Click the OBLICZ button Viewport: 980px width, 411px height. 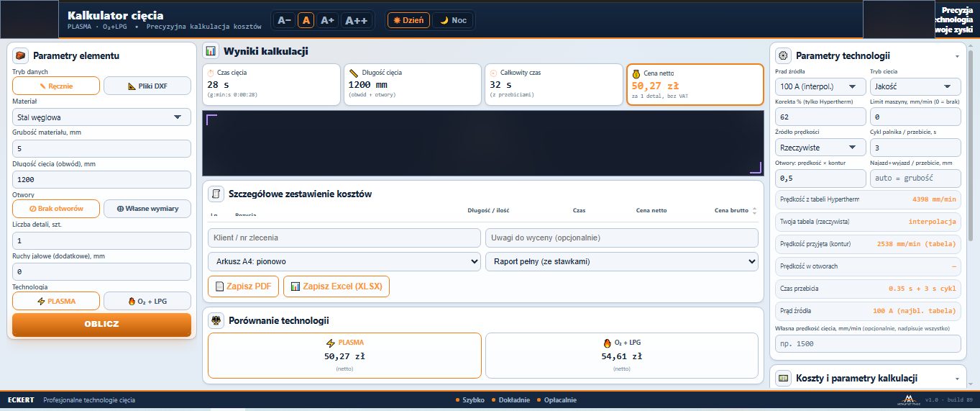(101, 324)
